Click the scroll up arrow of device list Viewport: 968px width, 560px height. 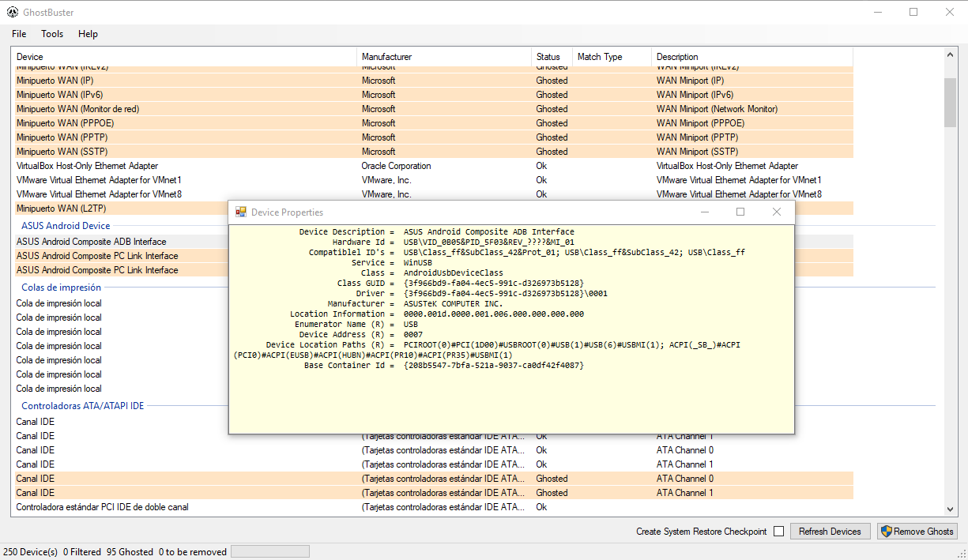tap(950, 54)
